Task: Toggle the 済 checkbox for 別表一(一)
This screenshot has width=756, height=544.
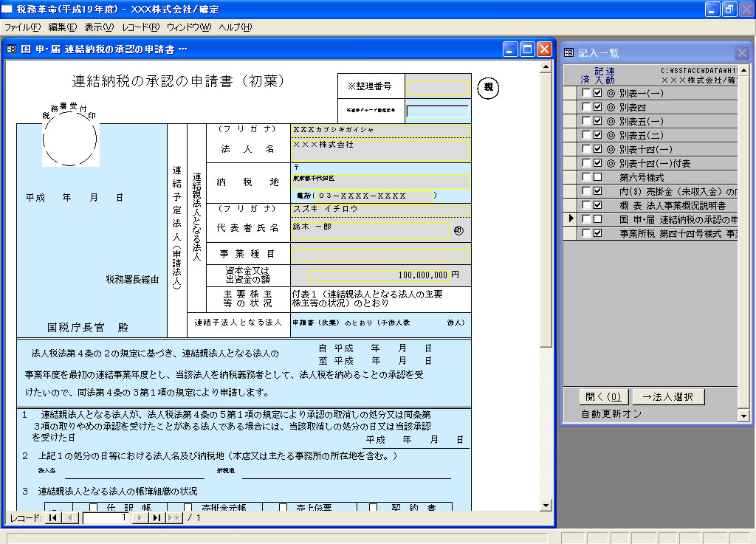Action: coord(586,93)
